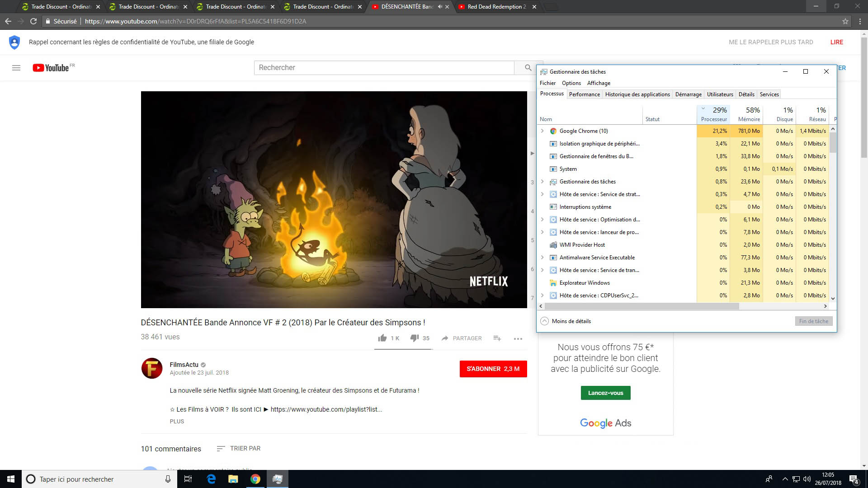Click Cortana microphone icon
The image size is (868, 488).
point(168,479)
